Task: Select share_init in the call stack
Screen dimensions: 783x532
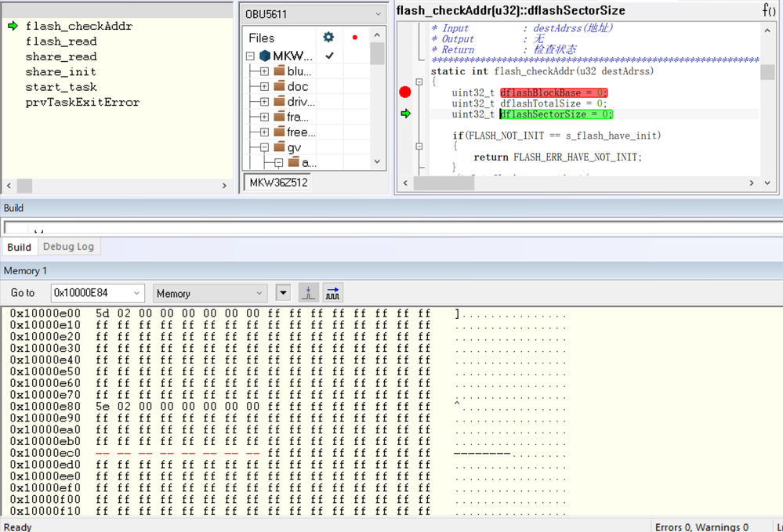Action: [60, 71]
